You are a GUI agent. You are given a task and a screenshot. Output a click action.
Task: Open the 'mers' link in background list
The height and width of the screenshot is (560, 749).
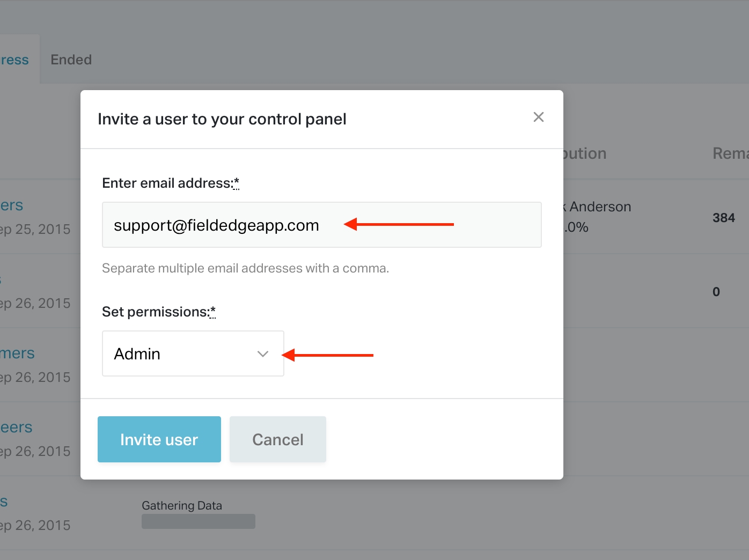(x=17, y=353)
